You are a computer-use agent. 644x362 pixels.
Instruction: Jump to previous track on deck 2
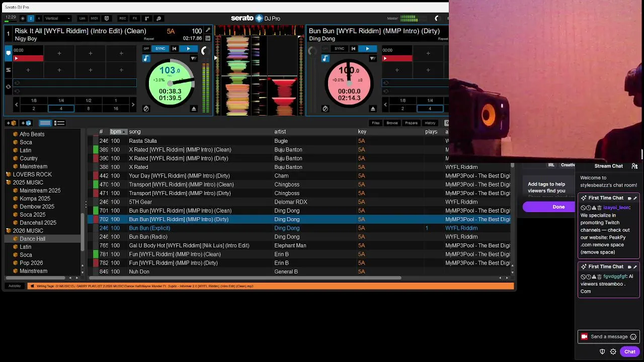353,49
